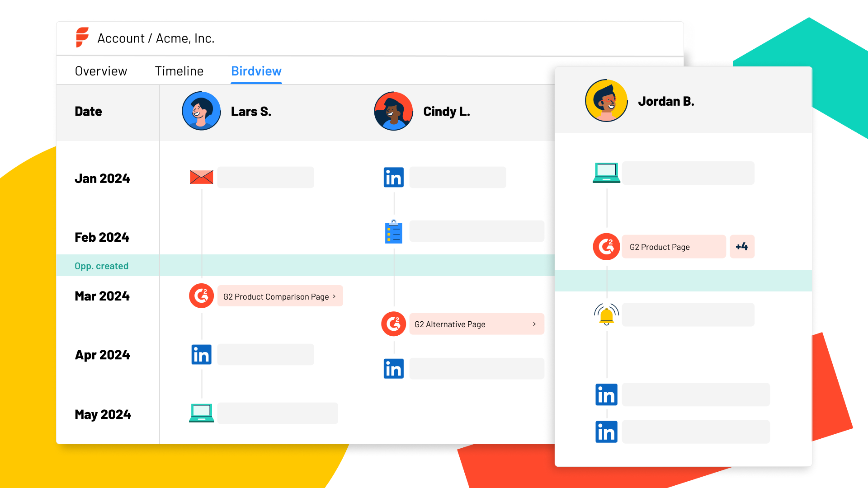868x488 pixels.
Task: Click placeholder bar beside Jordan's bell icon
Action: 688,314
